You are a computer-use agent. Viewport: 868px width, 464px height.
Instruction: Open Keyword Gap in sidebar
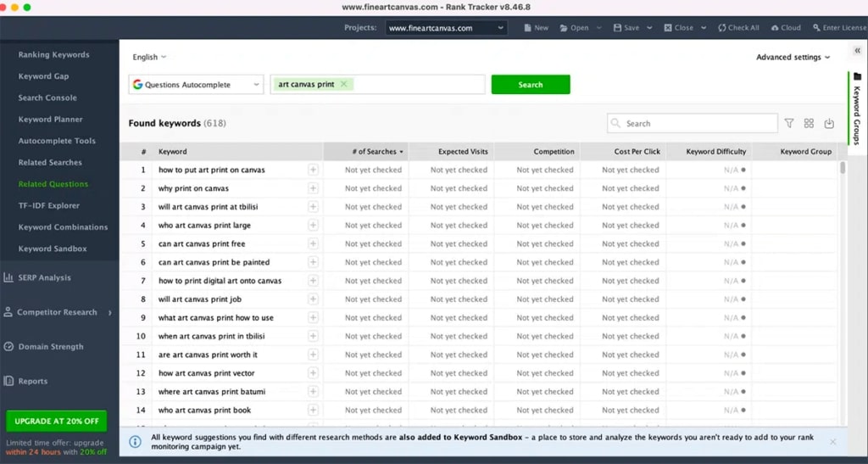pyautogui.click(x=44, y=76)
